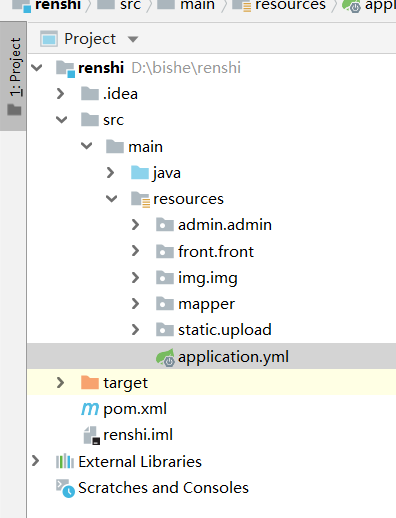This screenshot has height=518, width=396.
Task: Click the D:\bishe\renshi path text
Action: pos(186,68)
